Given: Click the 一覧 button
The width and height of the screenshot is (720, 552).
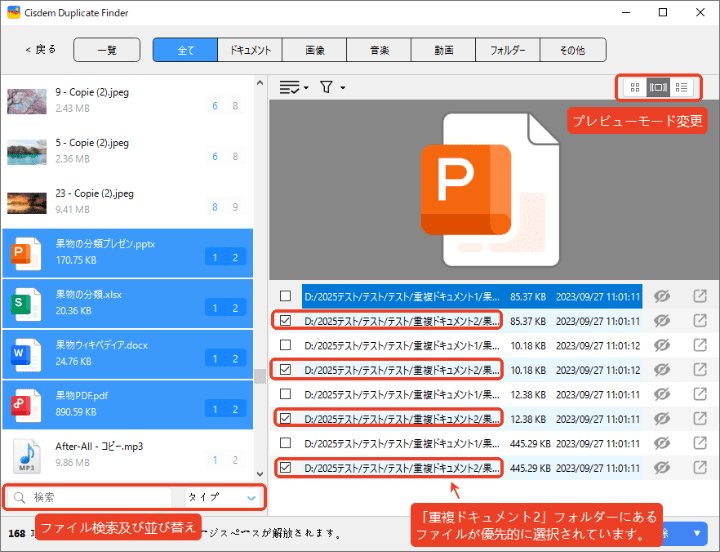Looking at the screenshot, I should pyautogui.click(x=107, y=49).
